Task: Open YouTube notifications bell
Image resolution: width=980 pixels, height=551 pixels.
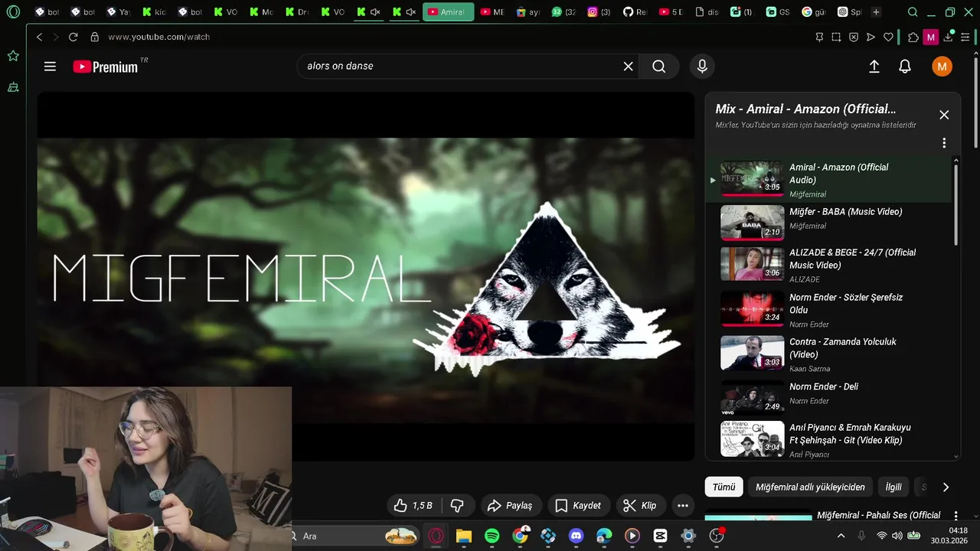Action: click(x=905, y=67)
